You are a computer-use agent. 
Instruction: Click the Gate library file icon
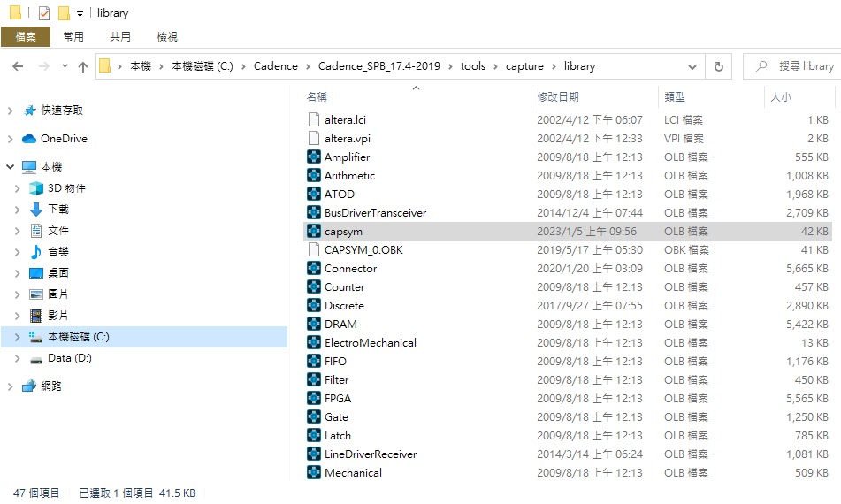[x=314, y=416]
